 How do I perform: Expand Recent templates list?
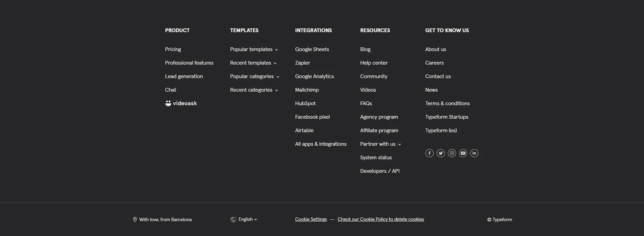point(253,63)
